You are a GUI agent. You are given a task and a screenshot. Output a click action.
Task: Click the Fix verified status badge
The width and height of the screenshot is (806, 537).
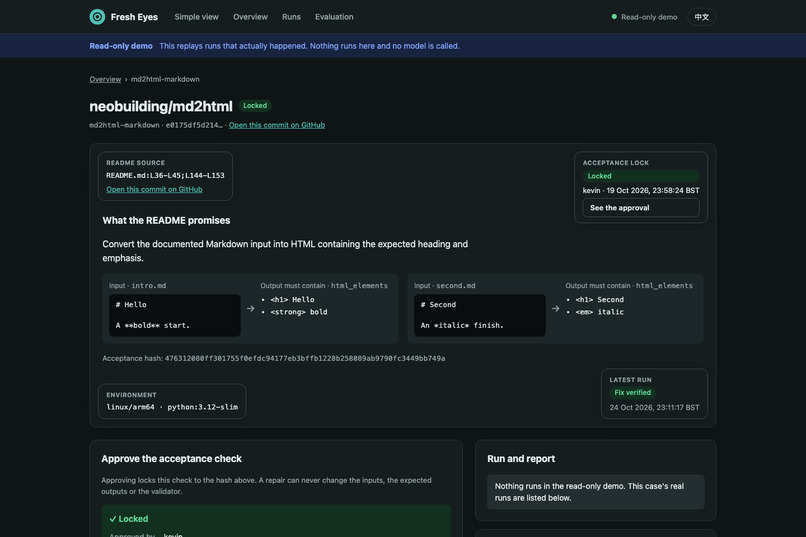[x=632, y=393]
